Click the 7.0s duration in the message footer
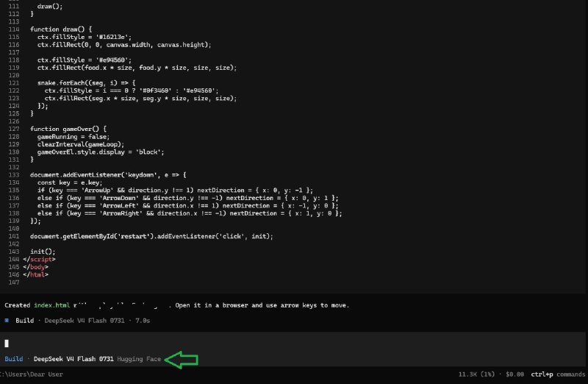588x384 pixels. [143, 321]
